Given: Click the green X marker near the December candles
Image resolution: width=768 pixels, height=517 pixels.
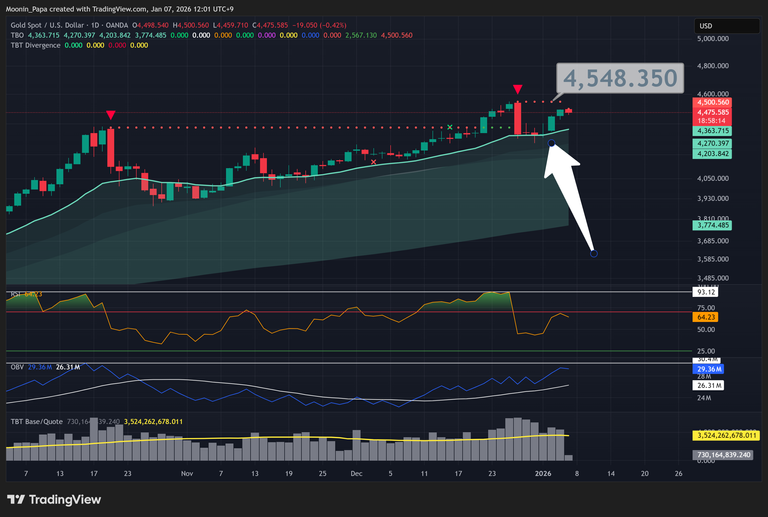Looking at the screenshot, I should (x=451, y=128).
